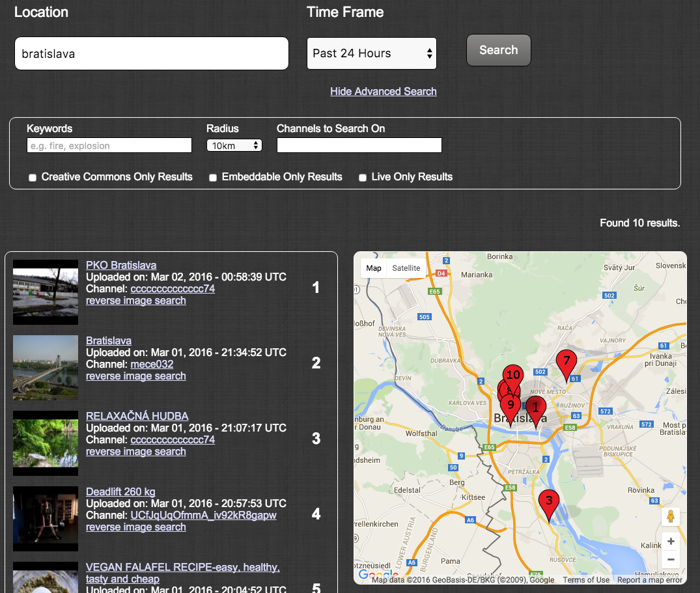Switch to Map view tab
700x593 pixels.
(374, 268)
